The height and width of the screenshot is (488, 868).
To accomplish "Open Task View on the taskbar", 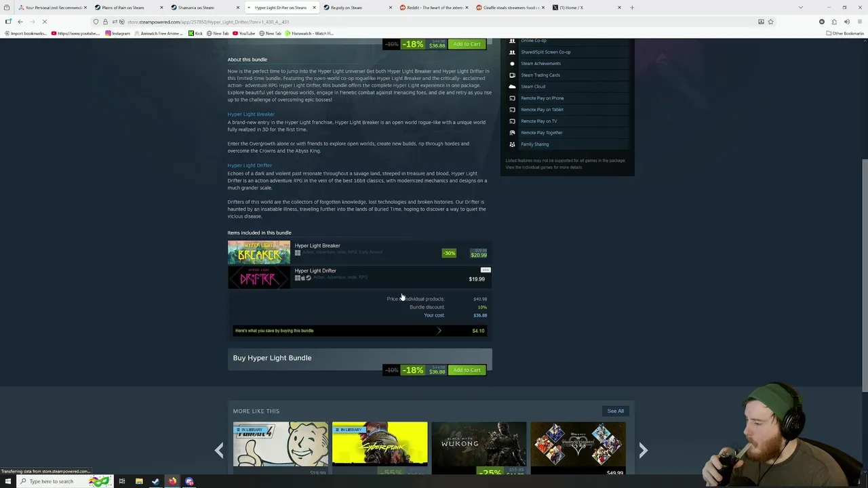I will coord(122,481).
